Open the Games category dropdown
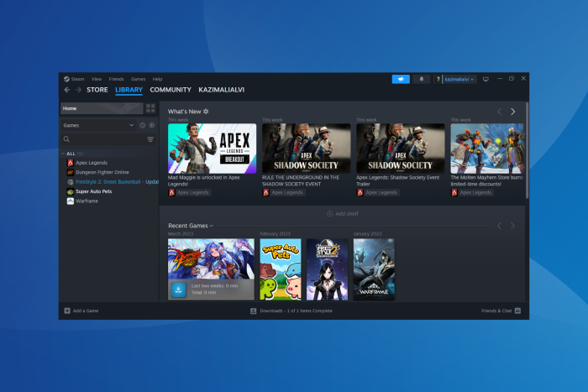The height and width of the screenshot is (392, 588). click(98, 125)
